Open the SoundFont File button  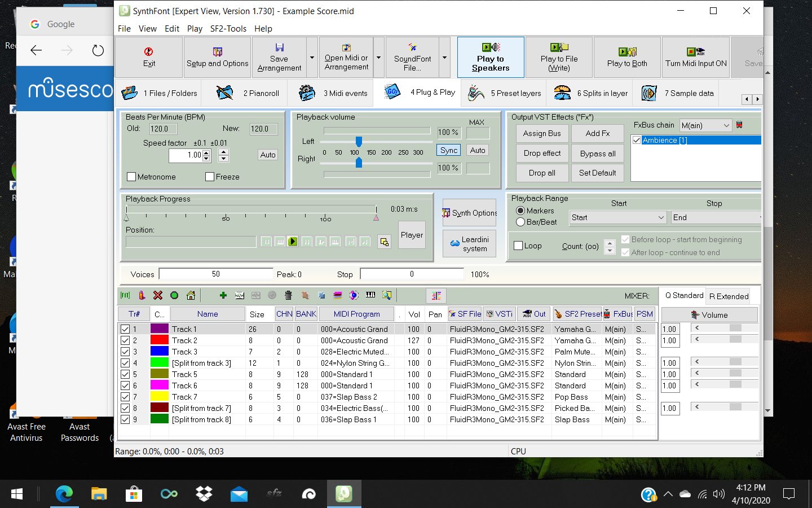413,57
